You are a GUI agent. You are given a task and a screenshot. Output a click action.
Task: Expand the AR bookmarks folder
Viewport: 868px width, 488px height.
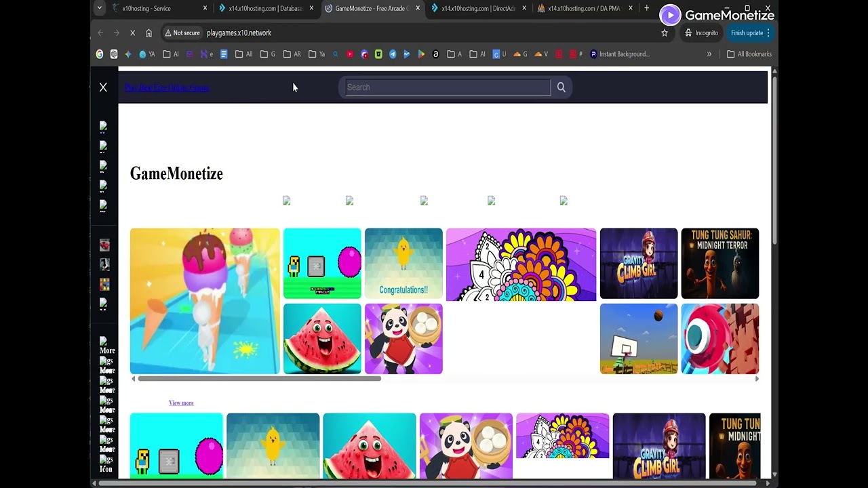(292, 54)
